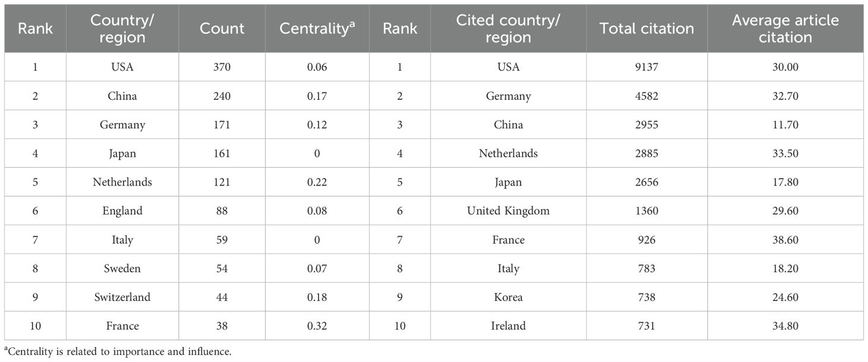Click the total citation value 4582
868x362 pixels.
click(x=646, y=96)
